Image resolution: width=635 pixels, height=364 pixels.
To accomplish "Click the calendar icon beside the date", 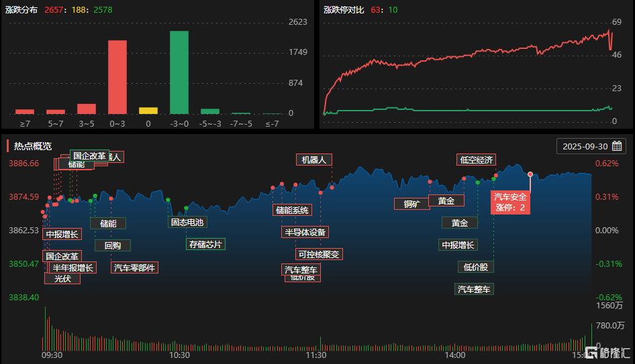I will point(616,146).
